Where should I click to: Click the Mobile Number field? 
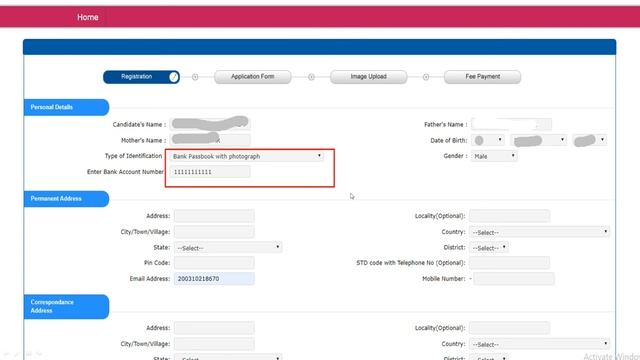514,279
